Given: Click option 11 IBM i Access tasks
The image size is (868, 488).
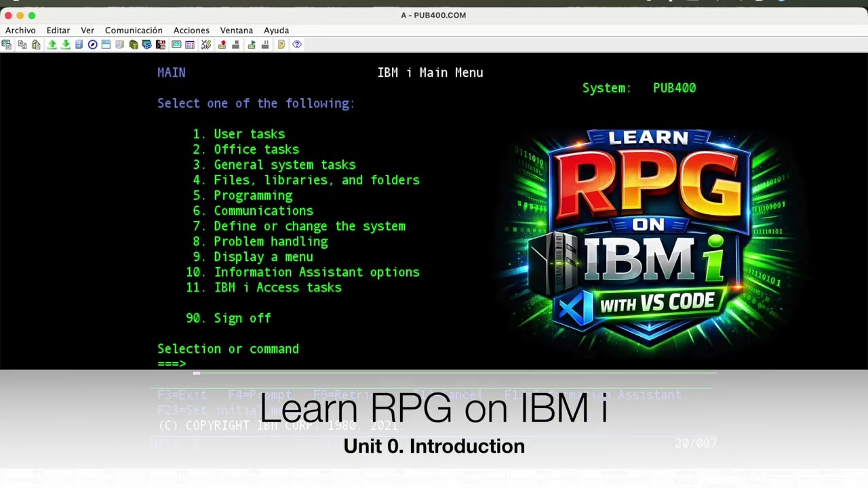Looking at the screenshot, I should [264, 288].
